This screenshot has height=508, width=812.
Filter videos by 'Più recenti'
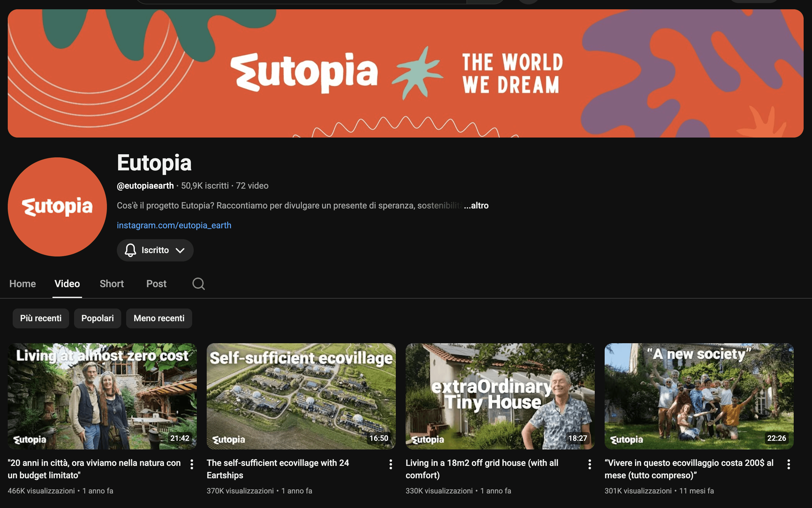(41, 318)
